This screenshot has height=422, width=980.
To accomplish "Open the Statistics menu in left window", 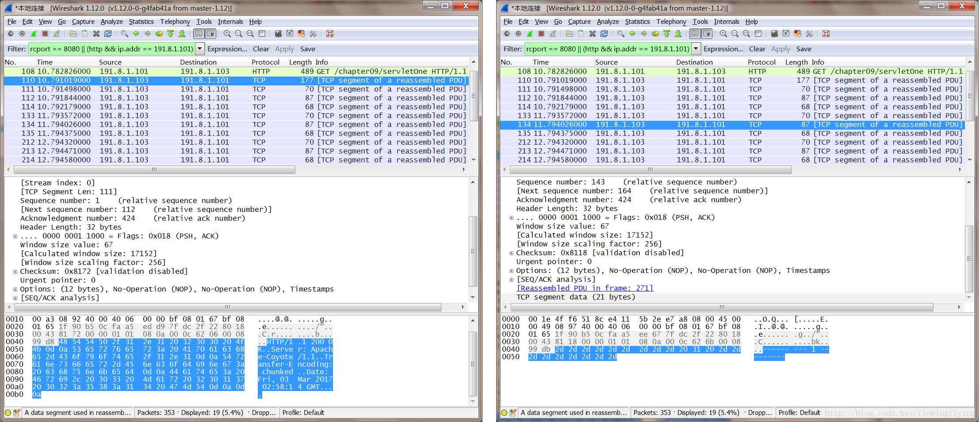I will [x=141, y=22].
